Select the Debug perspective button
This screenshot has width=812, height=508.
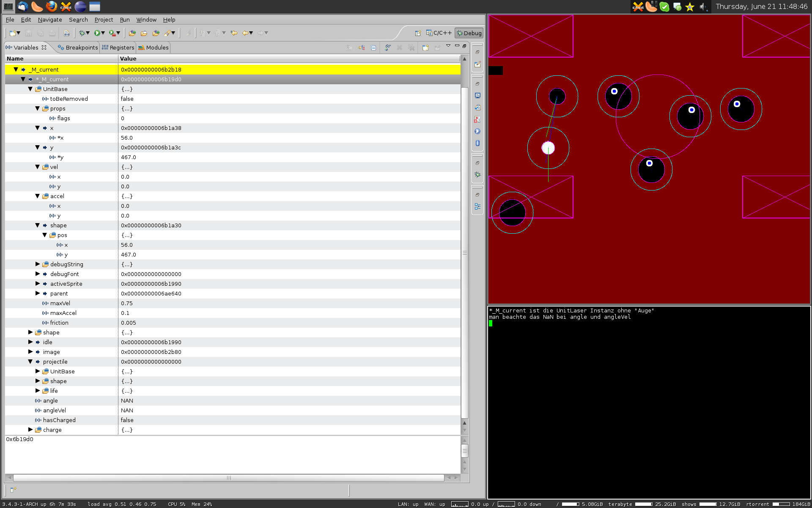[x=469, y=33]
